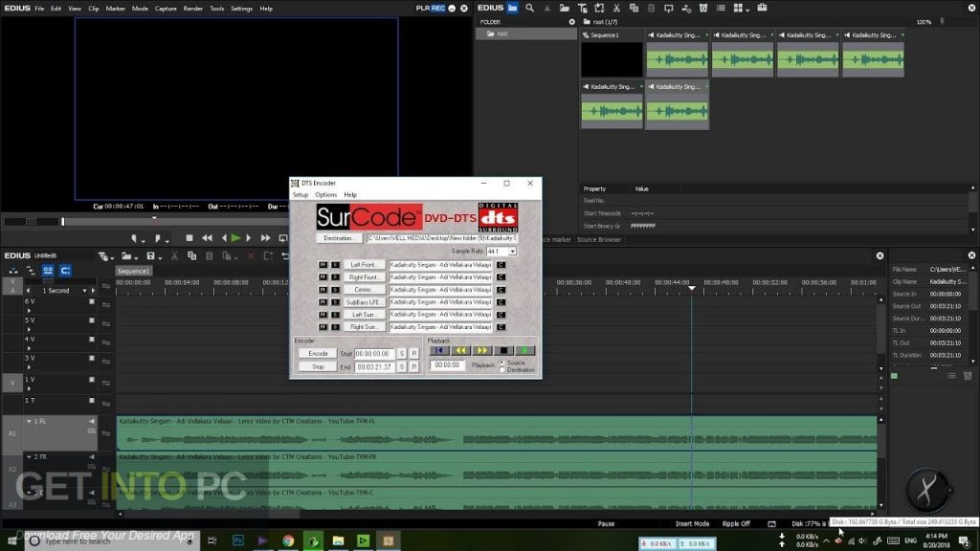Click the copy icon in bin toolbar

pos(634,8)
